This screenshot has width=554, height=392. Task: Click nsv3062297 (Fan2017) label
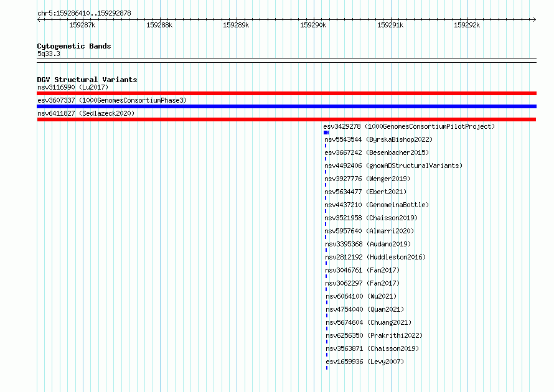point(362,283)
